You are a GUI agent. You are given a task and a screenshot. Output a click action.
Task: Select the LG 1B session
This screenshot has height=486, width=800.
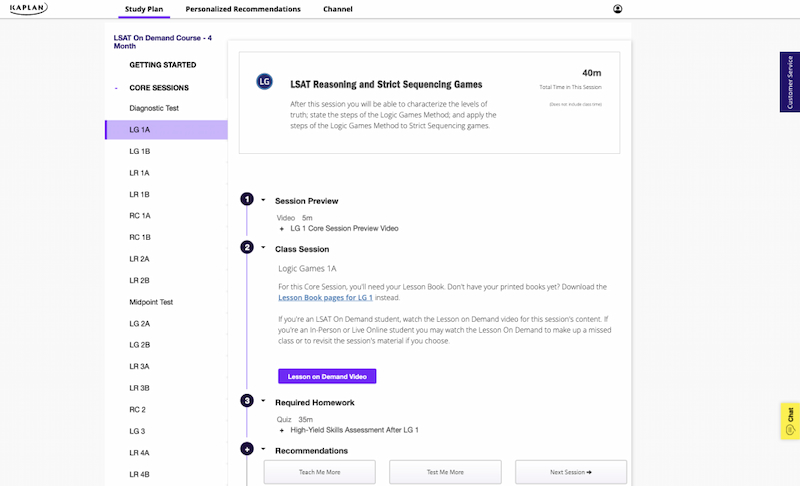(140, 151)
